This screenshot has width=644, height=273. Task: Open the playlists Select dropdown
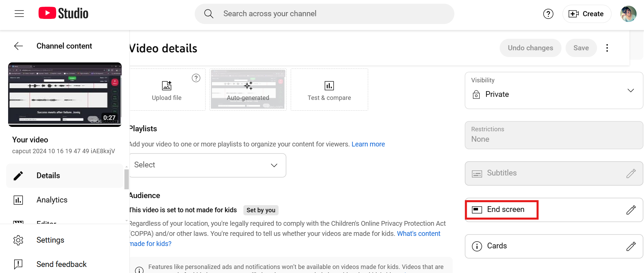207,165
